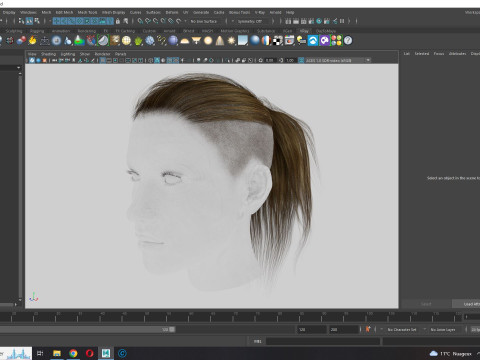Toggle the viewport grid display icon

103,60
